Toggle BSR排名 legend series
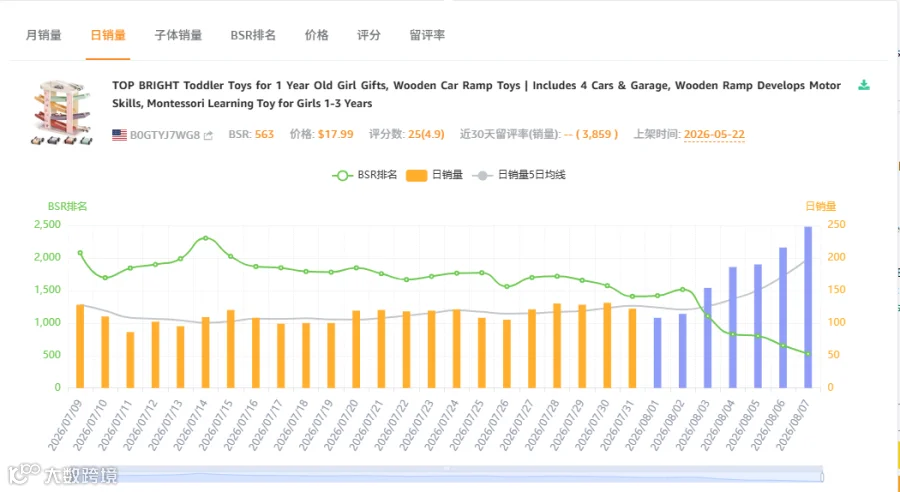The width and height of the screenshot is (900, 492). click(364, 175)
